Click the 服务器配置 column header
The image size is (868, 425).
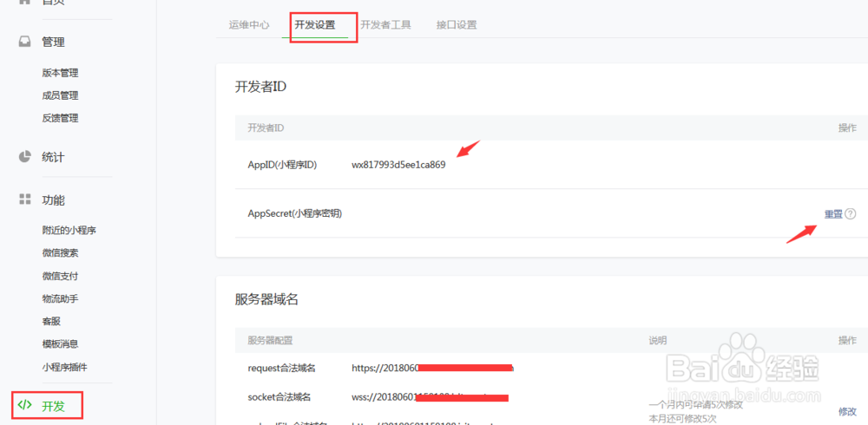tap(270, 340)
